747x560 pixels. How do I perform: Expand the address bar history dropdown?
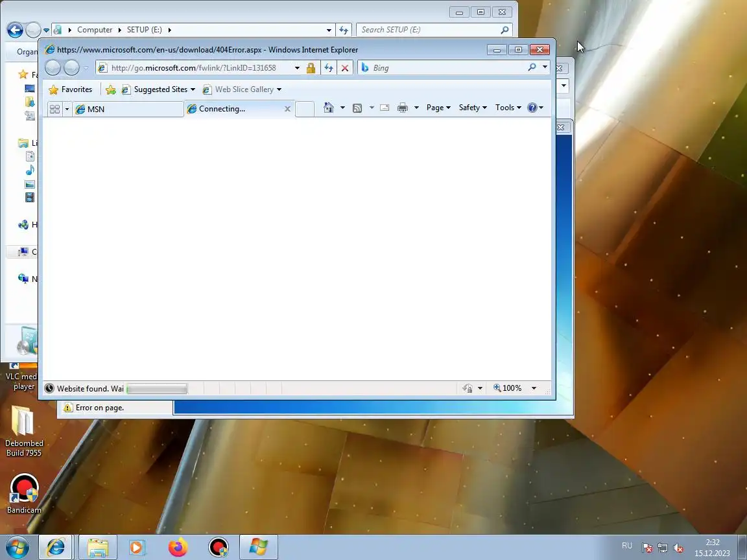click(x=297, y=68)
